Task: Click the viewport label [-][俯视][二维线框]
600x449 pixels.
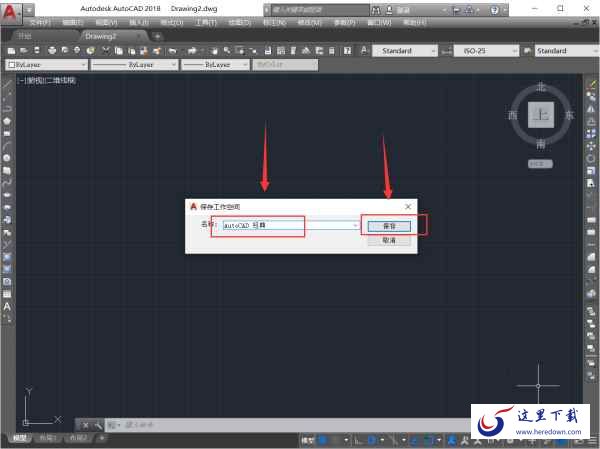Action: point(48,80)
